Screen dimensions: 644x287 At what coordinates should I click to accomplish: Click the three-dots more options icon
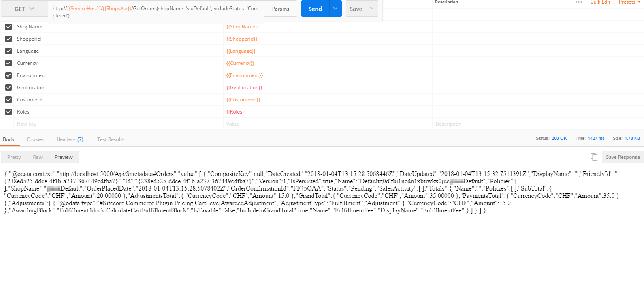578,2
